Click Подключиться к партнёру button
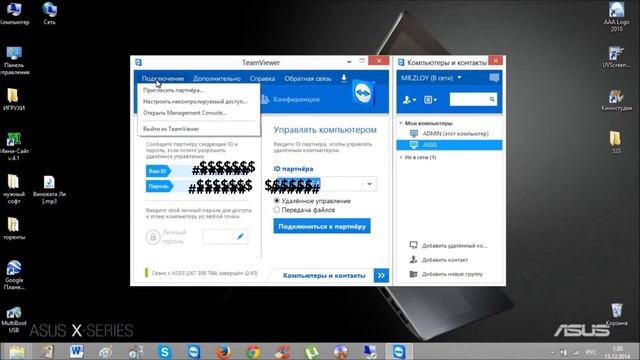 click(322, 226)
